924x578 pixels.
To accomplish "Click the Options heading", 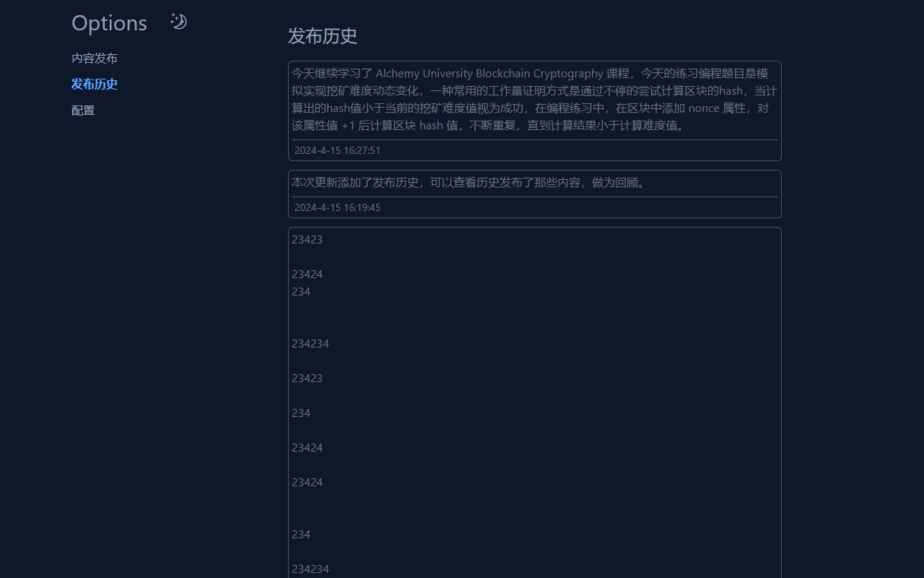I will (x=109, y=22).
